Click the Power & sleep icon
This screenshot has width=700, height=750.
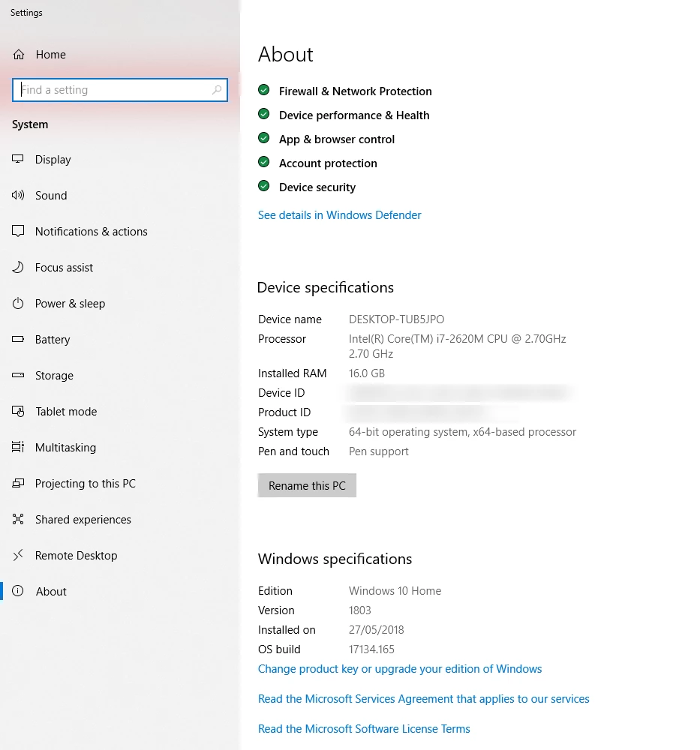[18, 303]
